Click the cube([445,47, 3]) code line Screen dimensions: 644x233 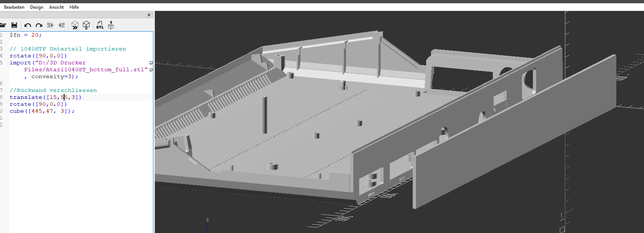(x=42, y=111)
